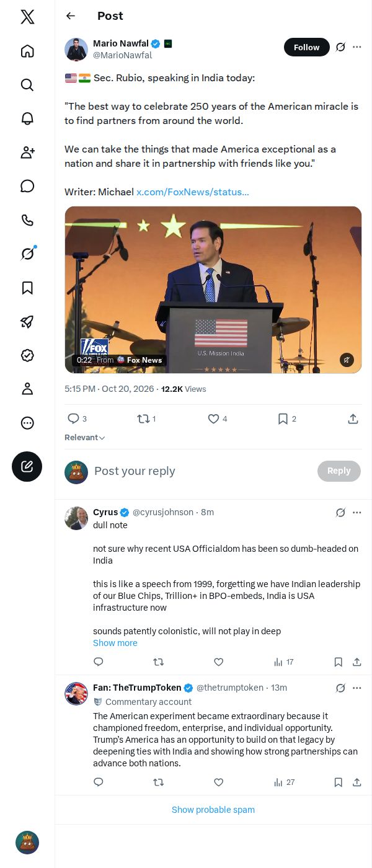
Task: Expand Cyrus's reply with Show more
Action: click(115, 643)
